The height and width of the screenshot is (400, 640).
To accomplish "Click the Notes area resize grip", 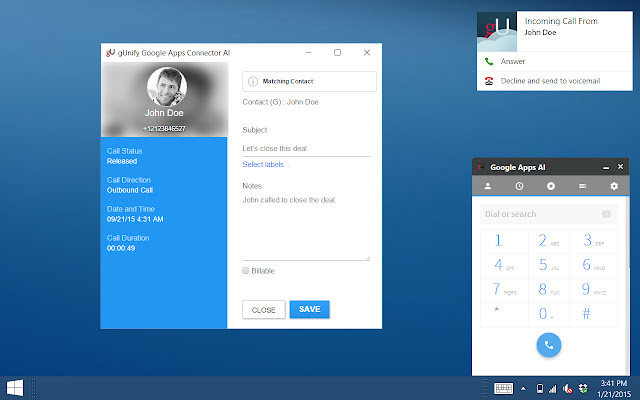I will pyautogui.click(x=367, y=258).
